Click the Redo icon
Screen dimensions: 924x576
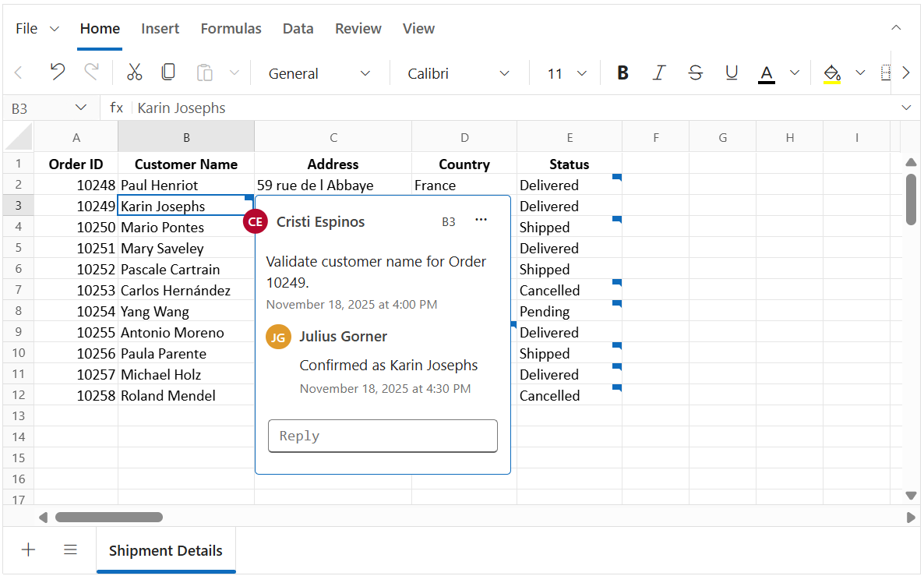(x=91, y=72)
